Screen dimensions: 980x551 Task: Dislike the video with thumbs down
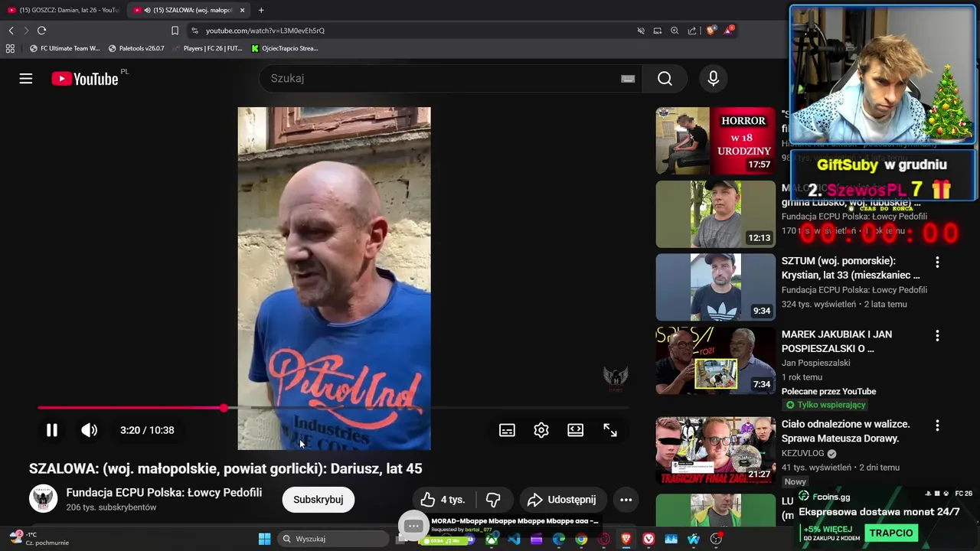pyautogui.click(x=493, y=500)
